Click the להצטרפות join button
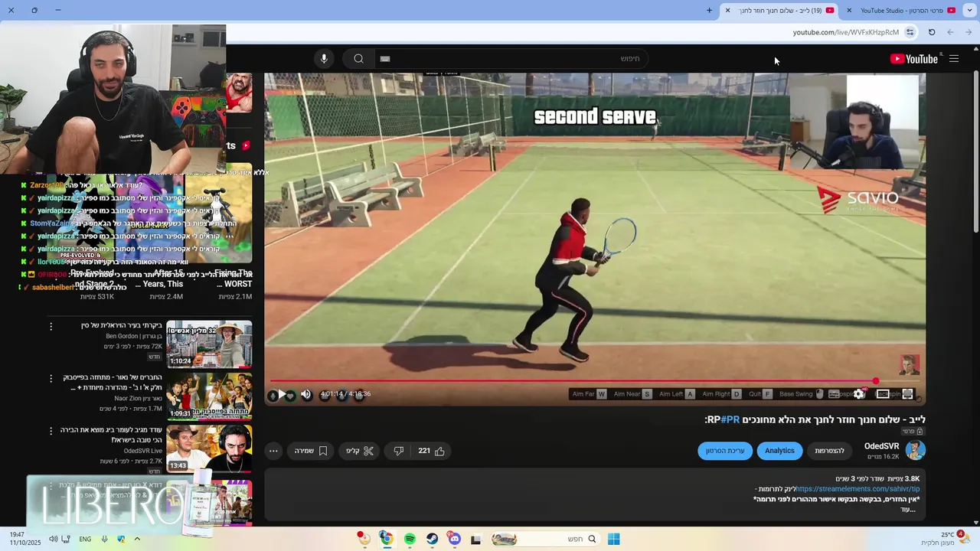This screenshot has height=551, width=980. click(829, 451)
